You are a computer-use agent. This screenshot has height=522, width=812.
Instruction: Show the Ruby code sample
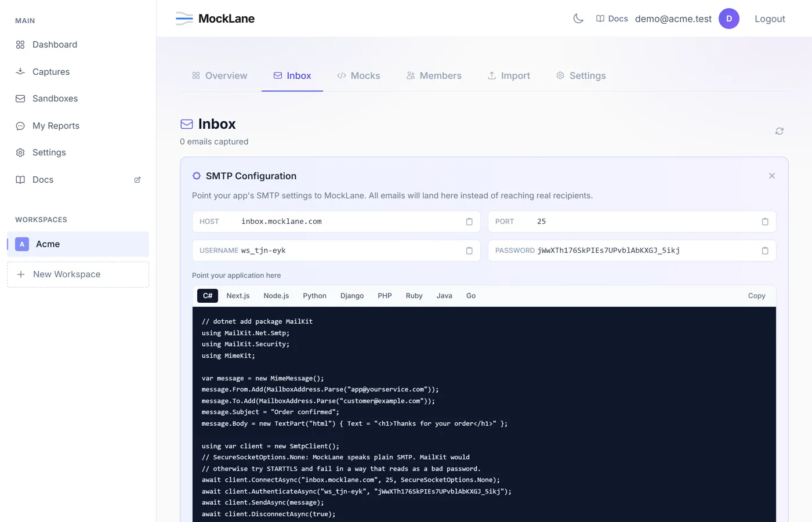click(414, 296)
